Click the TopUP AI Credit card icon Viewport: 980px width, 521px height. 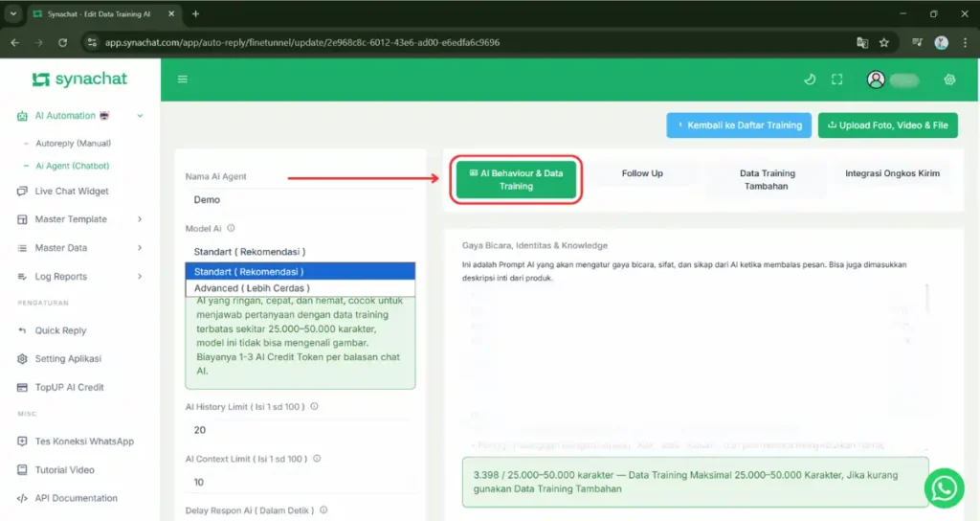pos(23,387)
